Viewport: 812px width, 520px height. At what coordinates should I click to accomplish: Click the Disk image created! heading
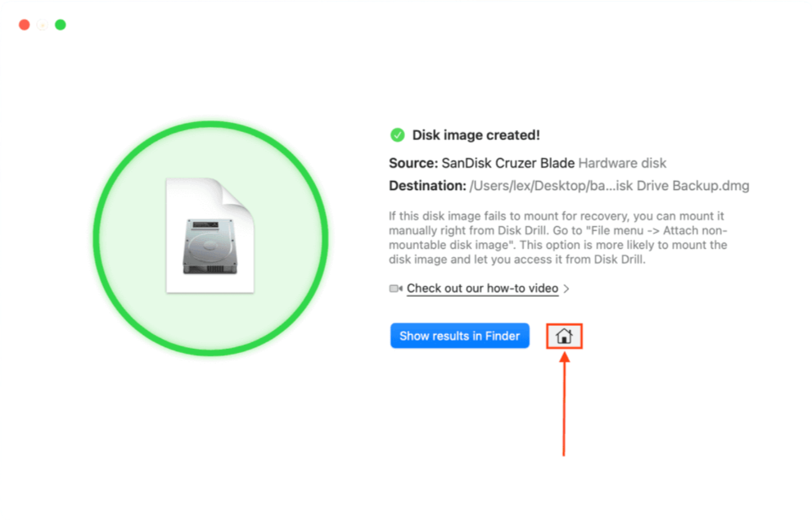click(476, 135)
